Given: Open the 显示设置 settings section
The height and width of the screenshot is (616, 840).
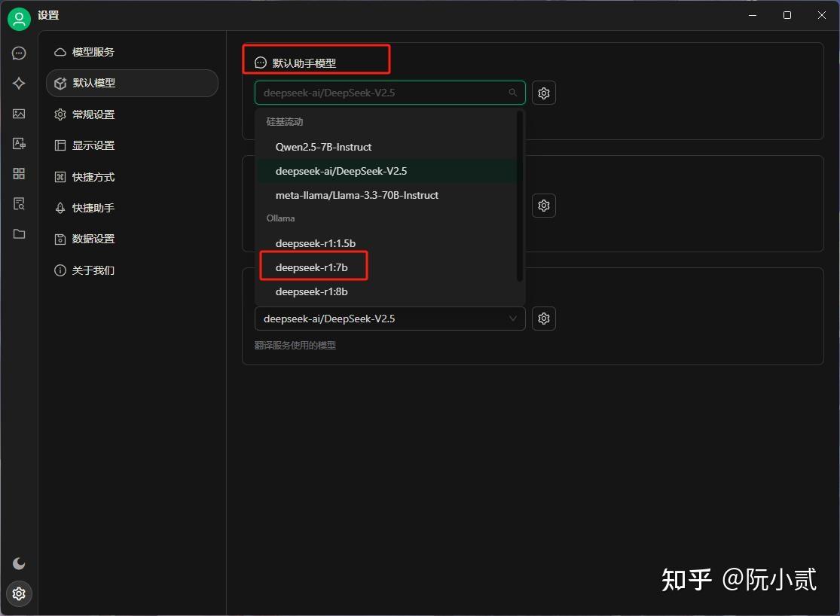Looking at the screenshot, I should click(132, 145).
